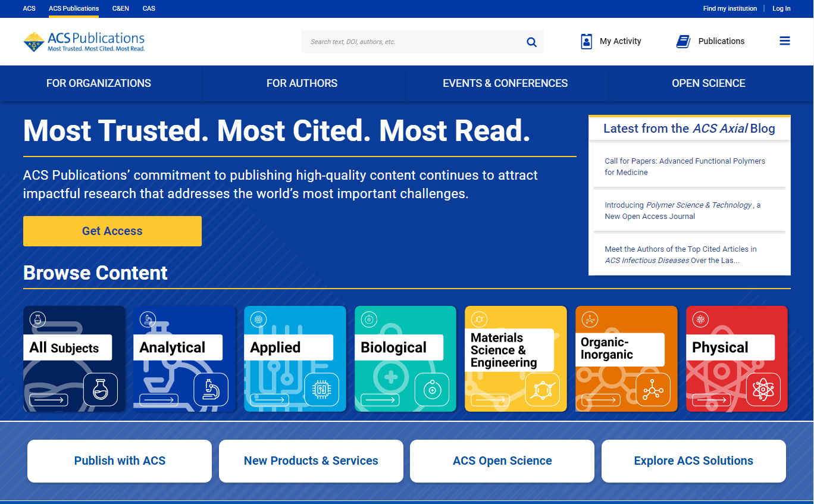Select the ACS Publications top tab
The height and width of the screenshot is (504, 814).
pyautogui.click(x=74, y=8)
